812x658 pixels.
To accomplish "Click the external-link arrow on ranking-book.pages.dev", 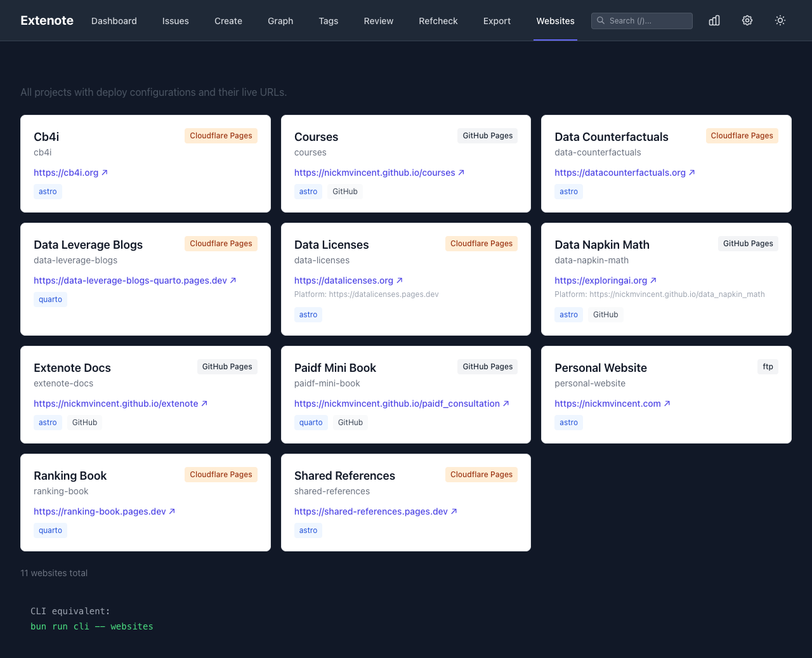I will [x=173, y=511].
